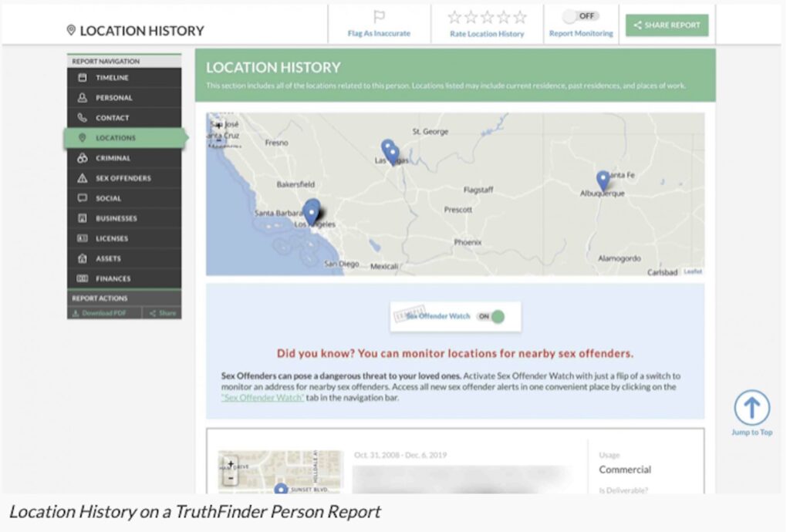Click the Criminal handcuffs icon in sidebar

[83, 158]
